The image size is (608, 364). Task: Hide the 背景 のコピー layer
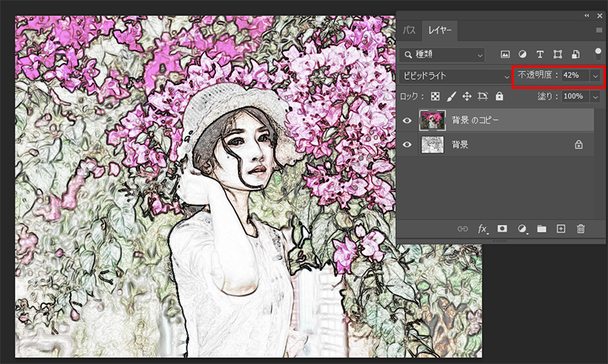(408, 121)
